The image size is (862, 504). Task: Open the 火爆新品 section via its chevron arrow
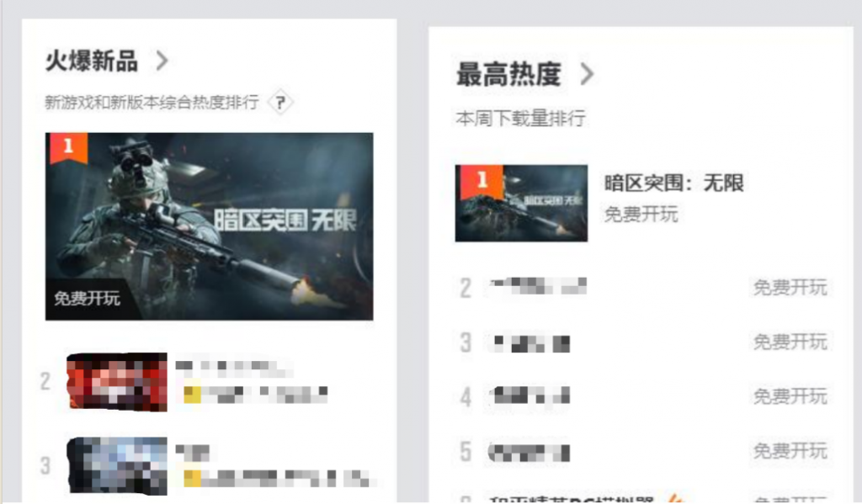point(162,61)
